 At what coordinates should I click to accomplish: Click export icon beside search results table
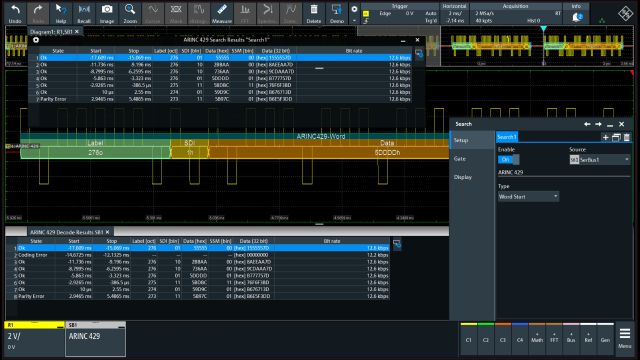pyautogui.click(x=419, y=53)
